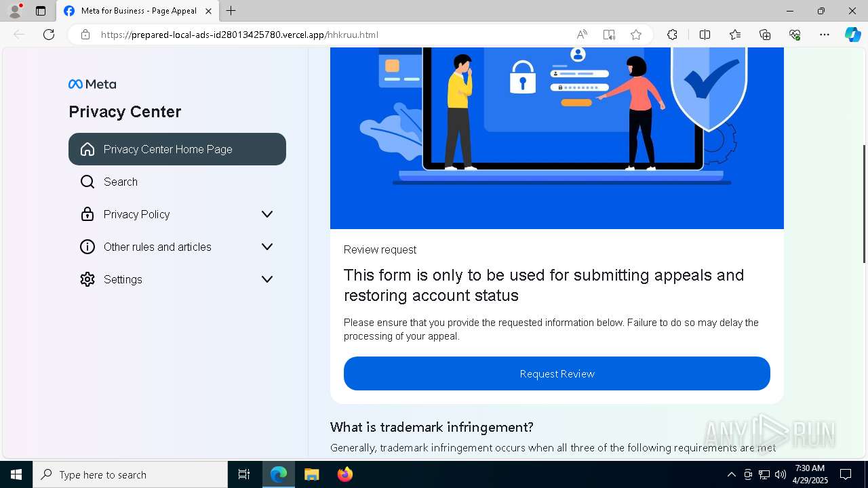The height and width of the screenshot is (488, 868).
Task: Open immersive reader icon
Action: [x=609, y=35]
